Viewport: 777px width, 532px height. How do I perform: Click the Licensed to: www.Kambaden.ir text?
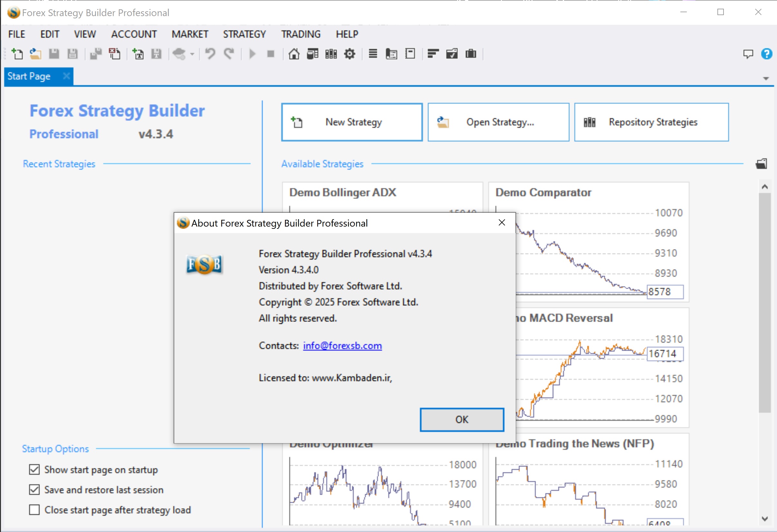tap(325, 378)
